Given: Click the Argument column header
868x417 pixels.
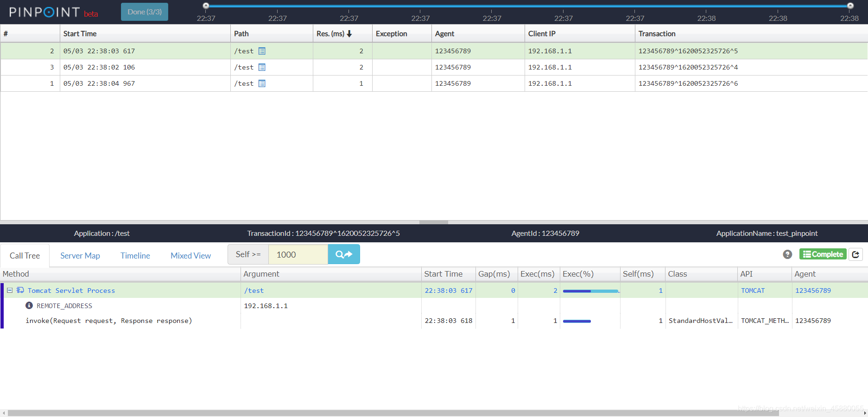Looking at the screenshot, I should [x=331, y=274].
